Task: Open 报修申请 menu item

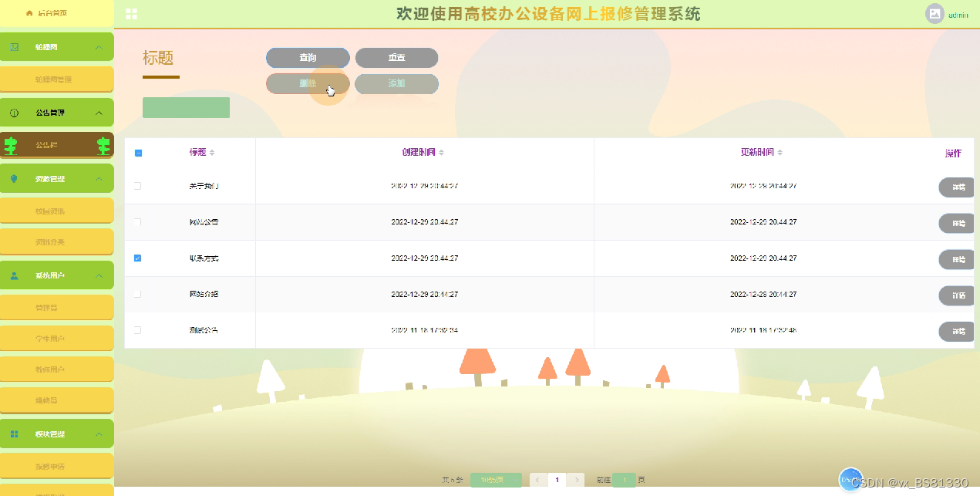Action: click(x=57, y=467)
